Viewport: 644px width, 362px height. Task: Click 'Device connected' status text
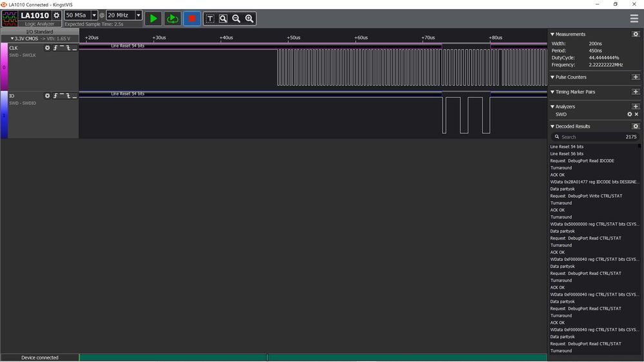tap(40, 357)
